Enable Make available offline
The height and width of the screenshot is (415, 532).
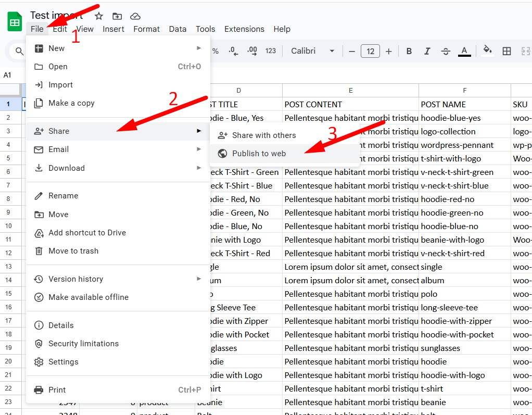[x=88, y=297]
